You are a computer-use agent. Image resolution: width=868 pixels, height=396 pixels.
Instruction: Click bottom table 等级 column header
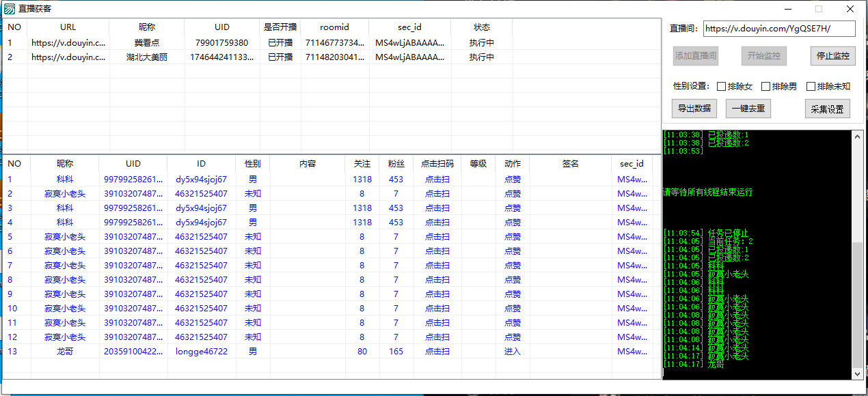click(x=478, y=164)
